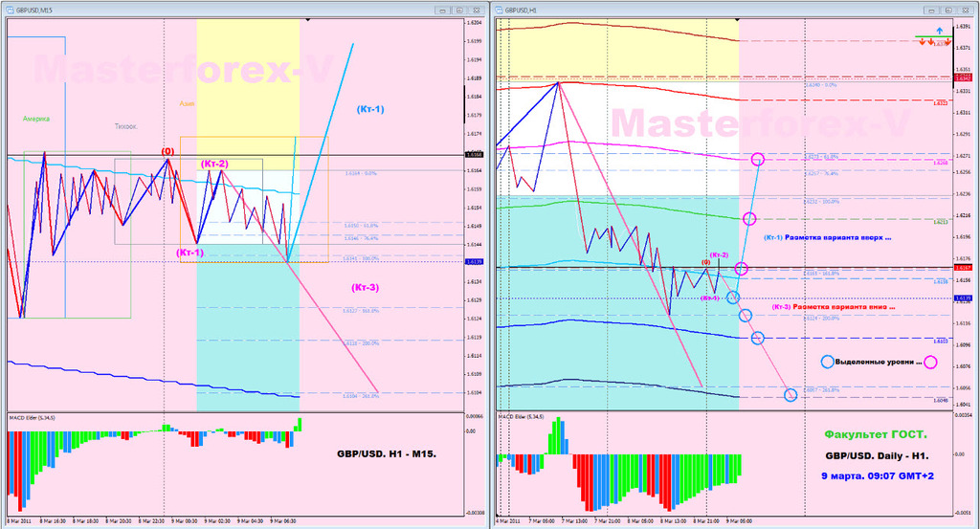Click the 4 Mar 2011 time axis label
Image resolution: width=980 pixels, height=529 pixels.
tap(508, 521)
